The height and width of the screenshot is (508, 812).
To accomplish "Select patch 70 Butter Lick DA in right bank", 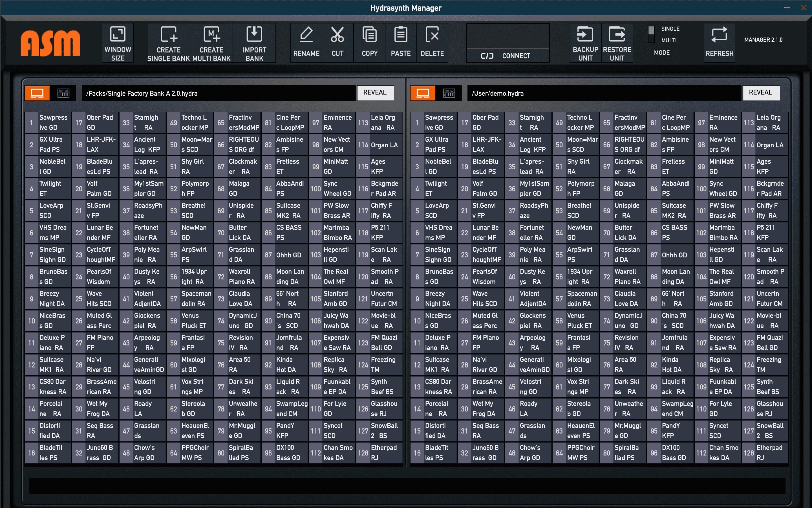I will 623,233.
